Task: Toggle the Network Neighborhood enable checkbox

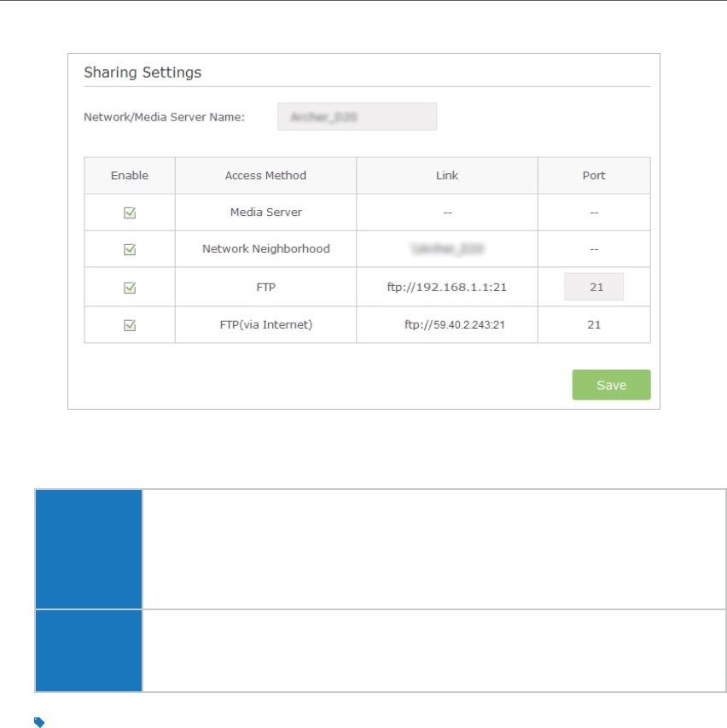Action: click(x=130, y=249)
